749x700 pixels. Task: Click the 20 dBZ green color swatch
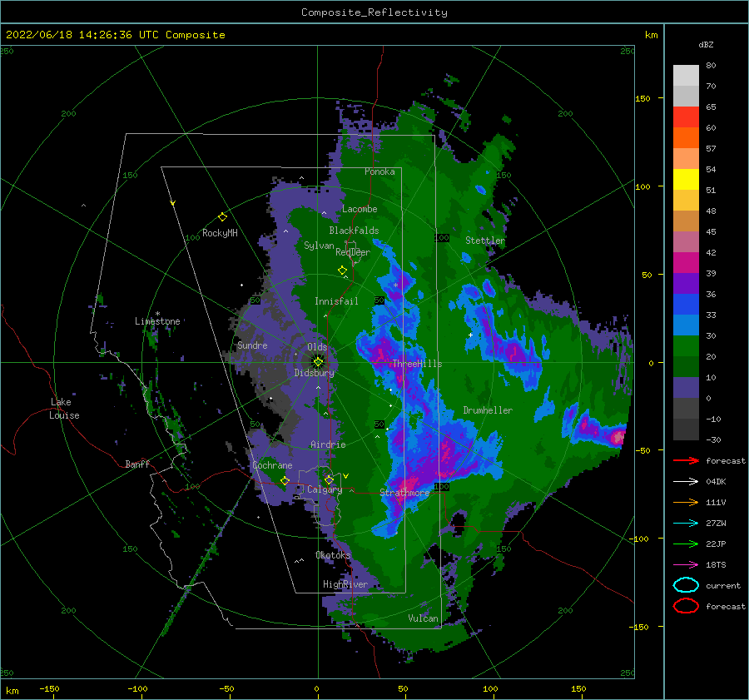coord(686,346)
